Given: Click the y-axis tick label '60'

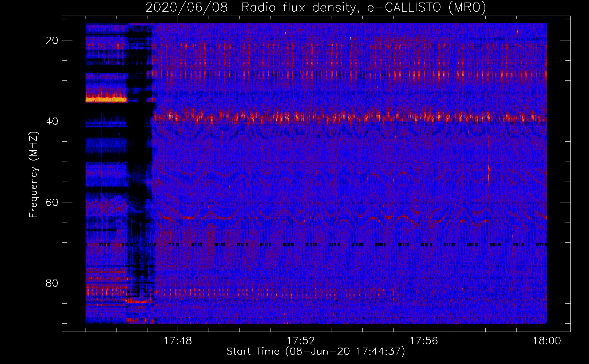Looking at the screenshot, I should [52, 202].
